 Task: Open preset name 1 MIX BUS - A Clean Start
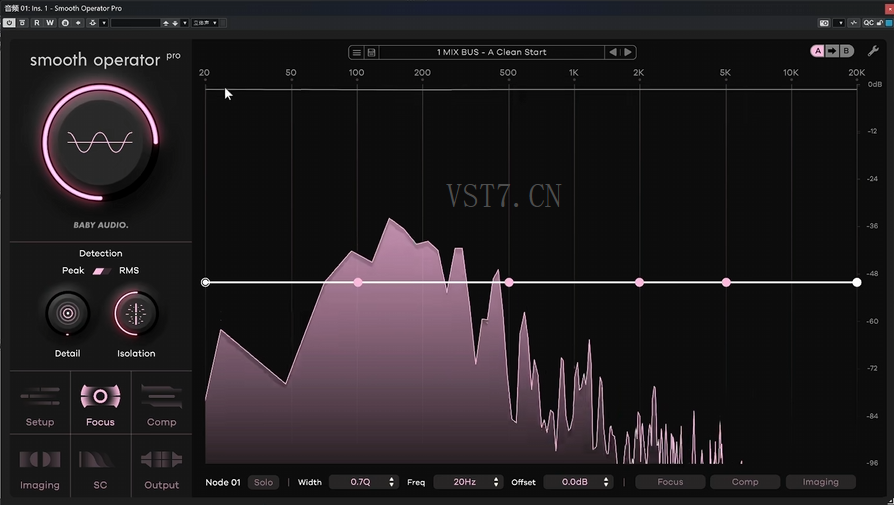(x=491, y=52)
